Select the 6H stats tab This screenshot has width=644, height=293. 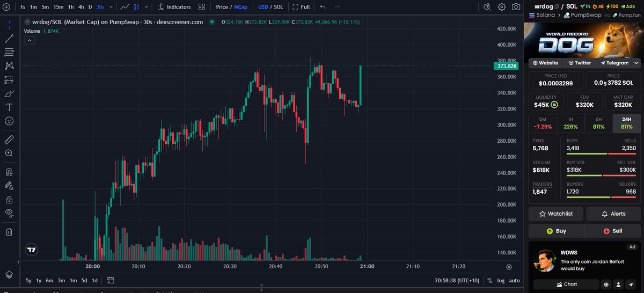tap(598, 123)
